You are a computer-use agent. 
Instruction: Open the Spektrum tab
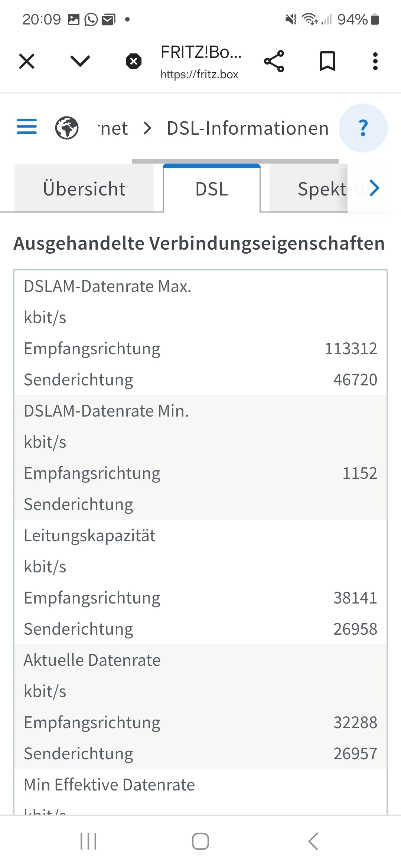[x=322, y=189]
